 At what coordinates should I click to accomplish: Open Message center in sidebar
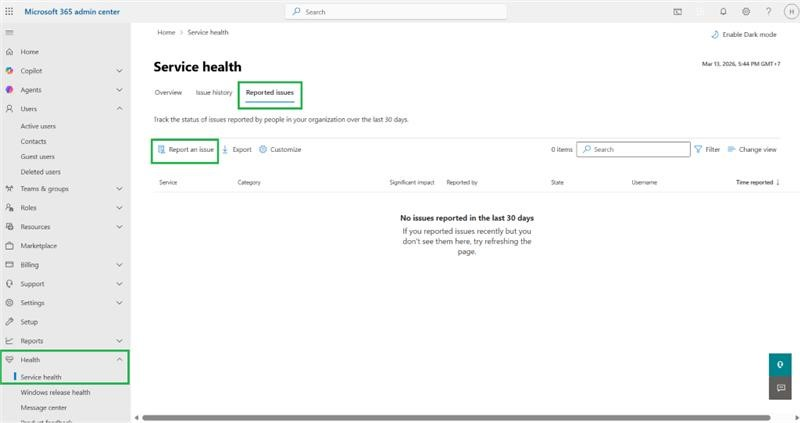(x=43, y=408)
